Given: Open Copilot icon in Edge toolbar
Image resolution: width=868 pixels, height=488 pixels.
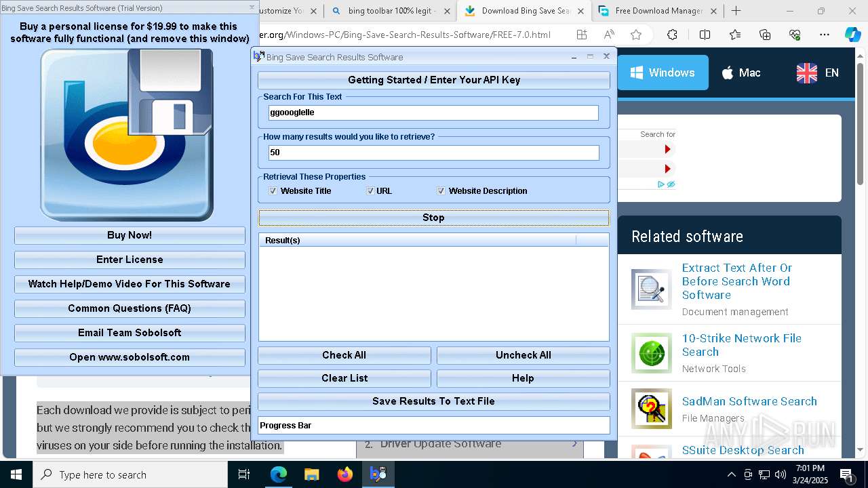Looking at the screenshot, I should point(852,35).
